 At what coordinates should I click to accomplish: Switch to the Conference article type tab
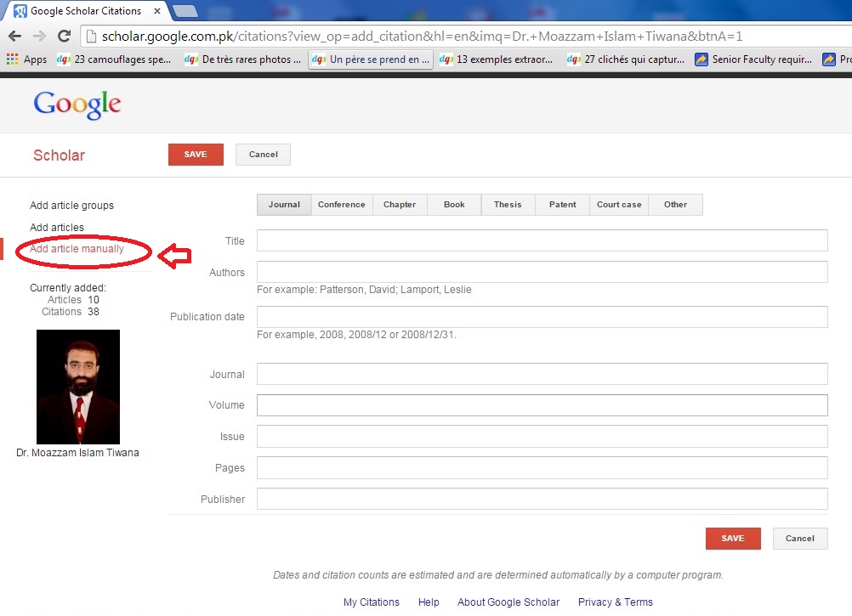[x=341, y=204]
